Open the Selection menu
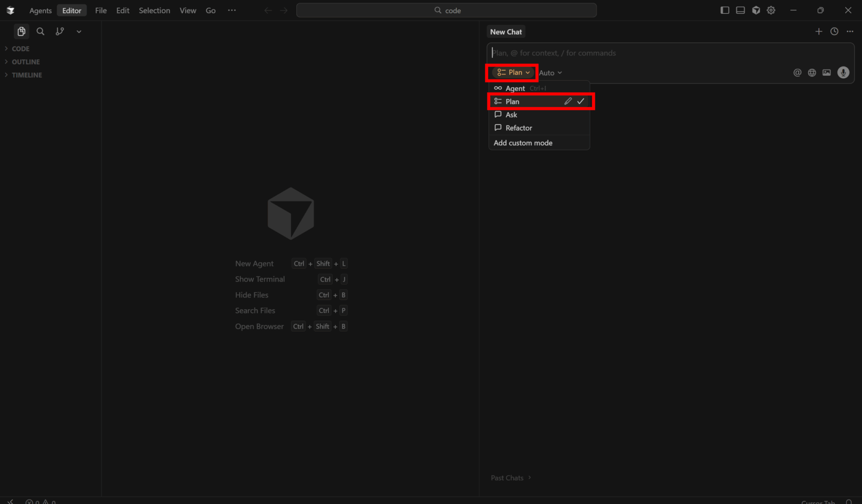Screen dimensions: 862x504 coord(154,11)
